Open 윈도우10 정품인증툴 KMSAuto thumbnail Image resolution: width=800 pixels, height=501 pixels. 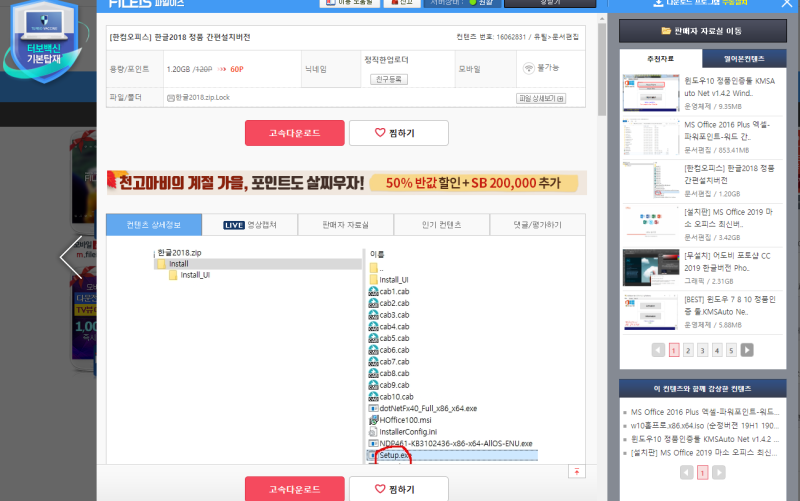click(651, 93)
